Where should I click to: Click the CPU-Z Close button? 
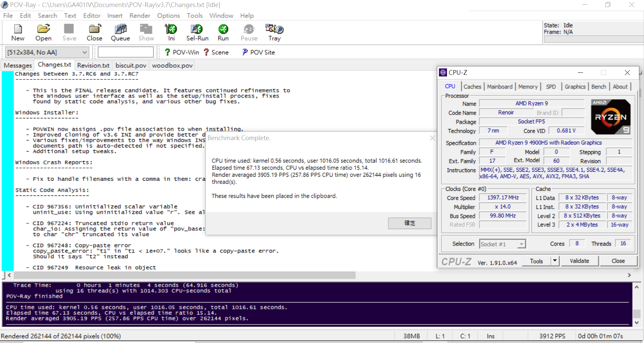point(618,261)
